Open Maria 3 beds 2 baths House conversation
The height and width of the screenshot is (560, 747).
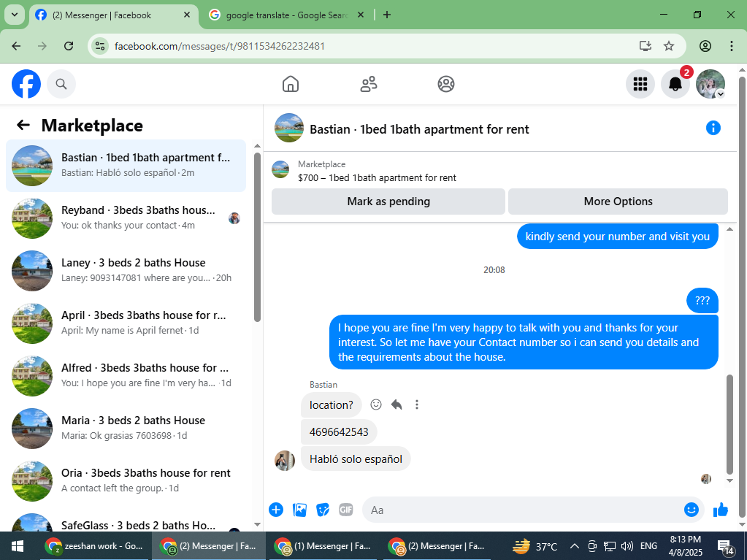126,428
